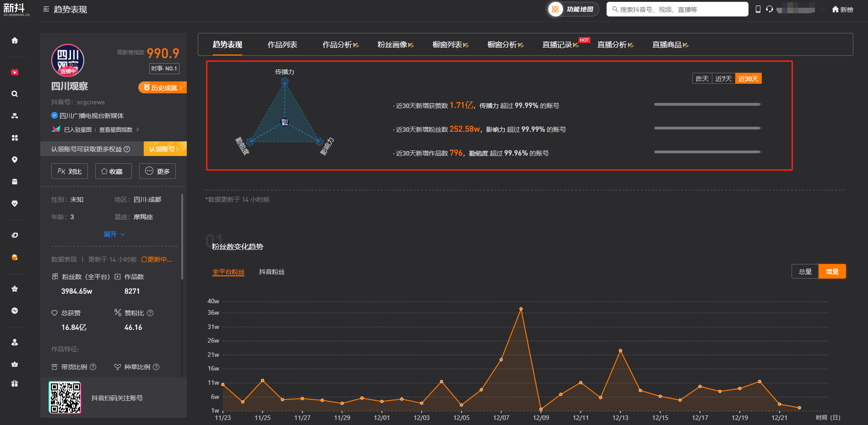The image size is (868, 425).
Task: Switch to 作品分析 tab
Action: 341,45
